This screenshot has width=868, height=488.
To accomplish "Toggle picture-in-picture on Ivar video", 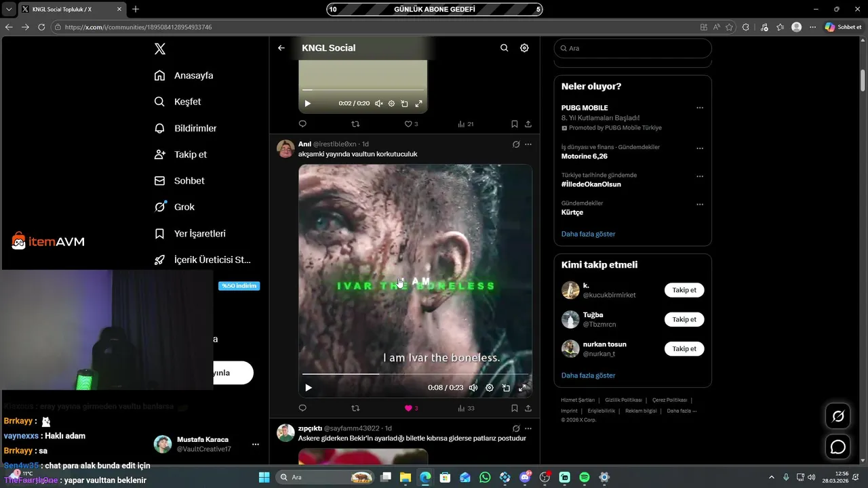I will [x=506, y=388].
